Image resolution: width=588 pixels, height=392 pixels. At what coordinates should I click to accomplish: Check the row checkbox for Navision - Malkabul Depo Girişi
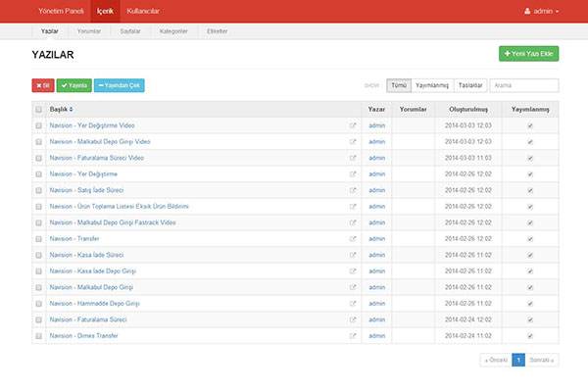pyautogui.click(x=38, y=287)
